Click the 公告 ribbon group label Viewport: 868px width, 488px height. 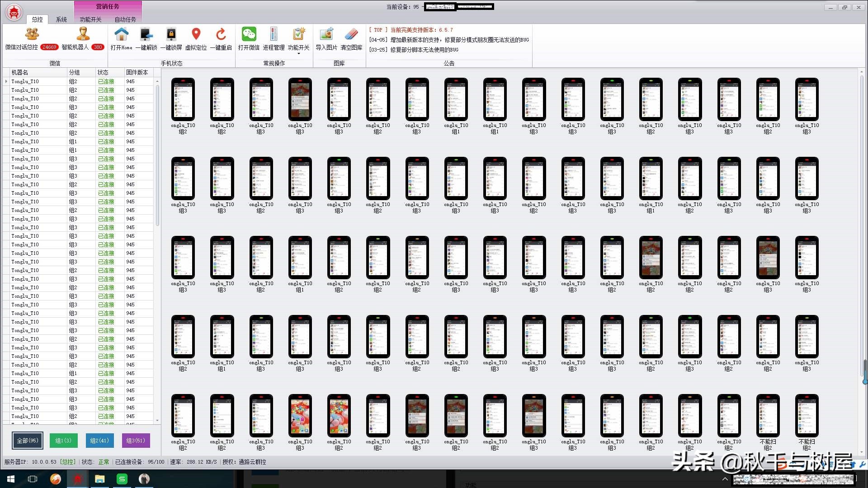point(449,63)
